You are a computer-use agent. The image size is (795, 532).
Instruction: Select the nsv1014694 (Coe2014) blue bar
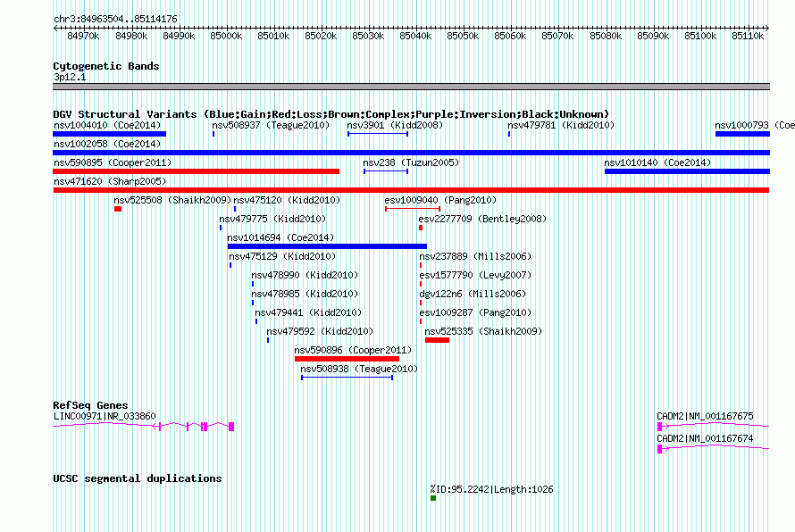[327, 246]
